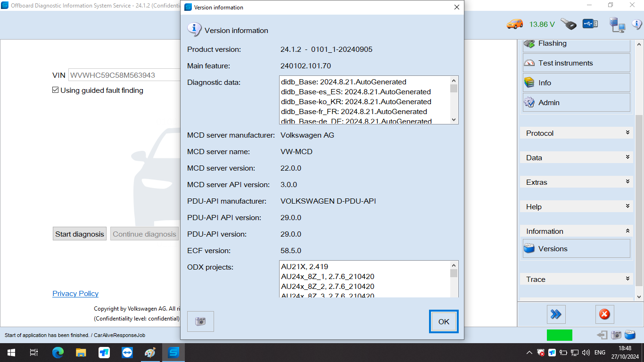Expand the Extras section

(576, 182)
